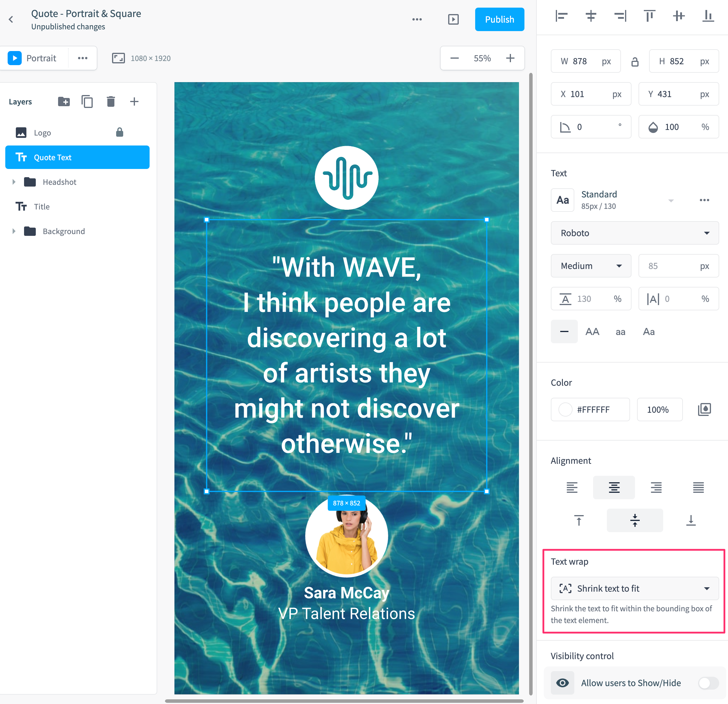Select no text case transform option
Screen dimensions: 728x704
(x=564, y=331)
